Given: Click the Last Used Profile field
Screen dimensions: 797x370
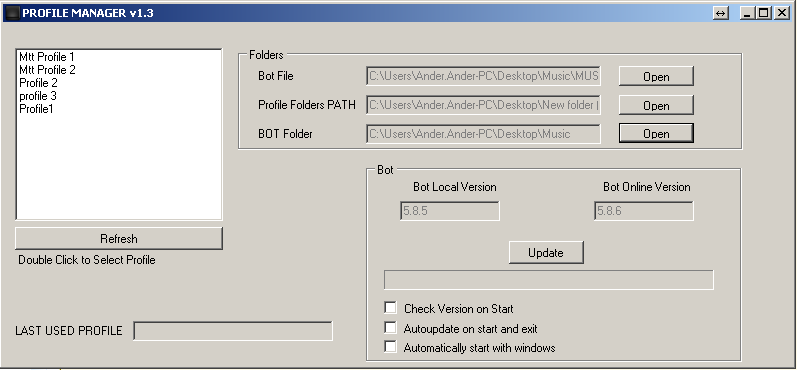Looking at the screenshot, I should coord(233,331).
